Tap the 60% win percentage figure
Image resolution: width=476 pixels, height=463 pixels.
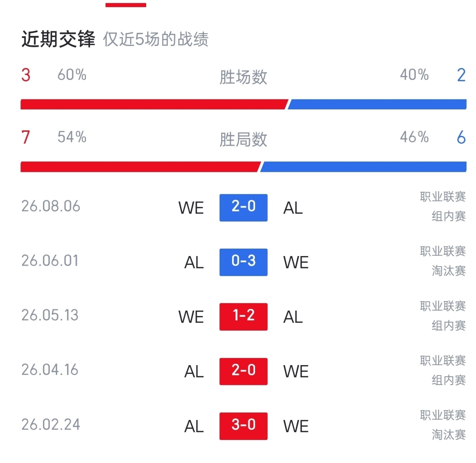72,75
